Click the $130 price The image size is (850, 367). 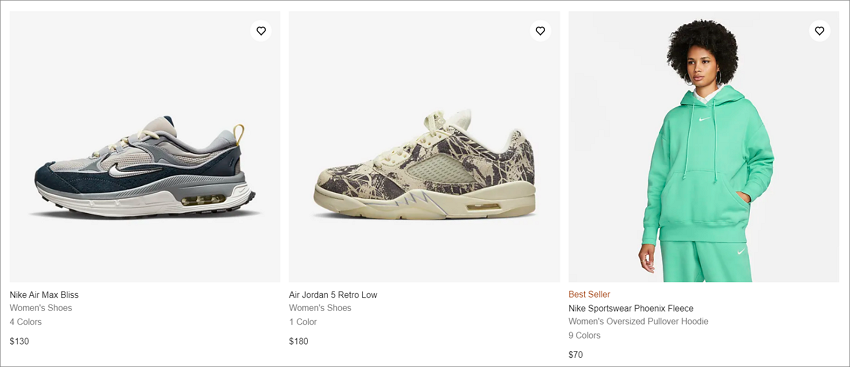pos(20,342)
